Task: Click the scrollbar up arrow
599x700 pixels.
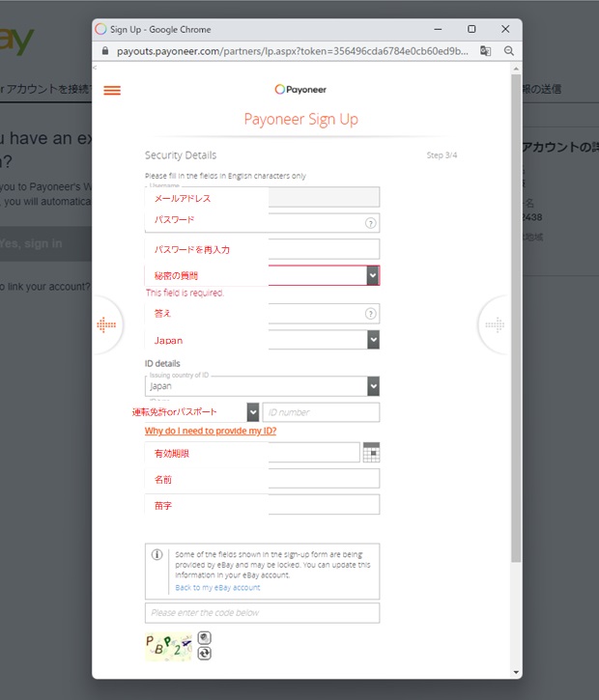Action: tap(516, 69)
